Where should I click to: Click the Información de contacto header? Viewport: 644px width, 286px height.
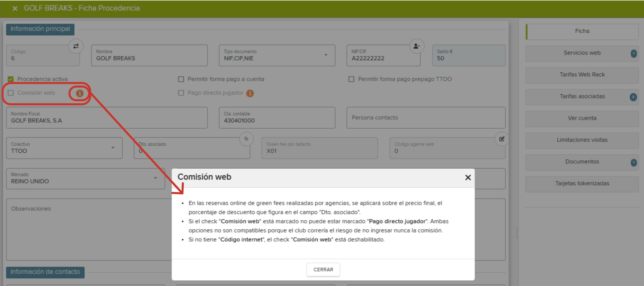point(45,272)
